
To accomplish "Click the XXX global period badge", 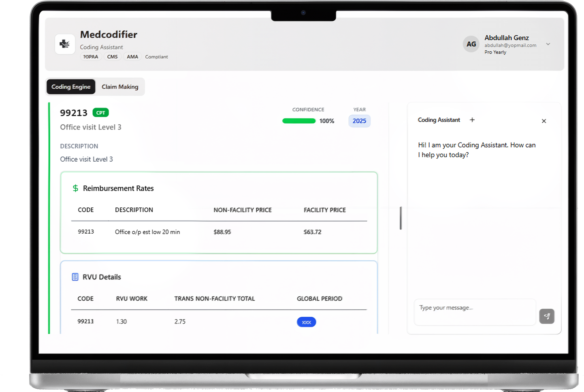I will (307, 322).
